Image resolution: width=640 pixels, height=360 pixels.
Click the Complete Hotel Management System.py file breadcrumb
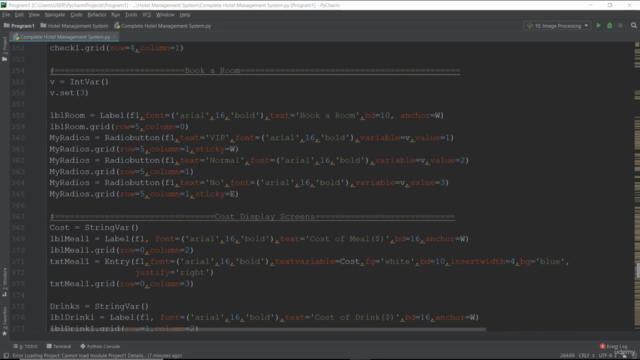(x=162, y=26)
